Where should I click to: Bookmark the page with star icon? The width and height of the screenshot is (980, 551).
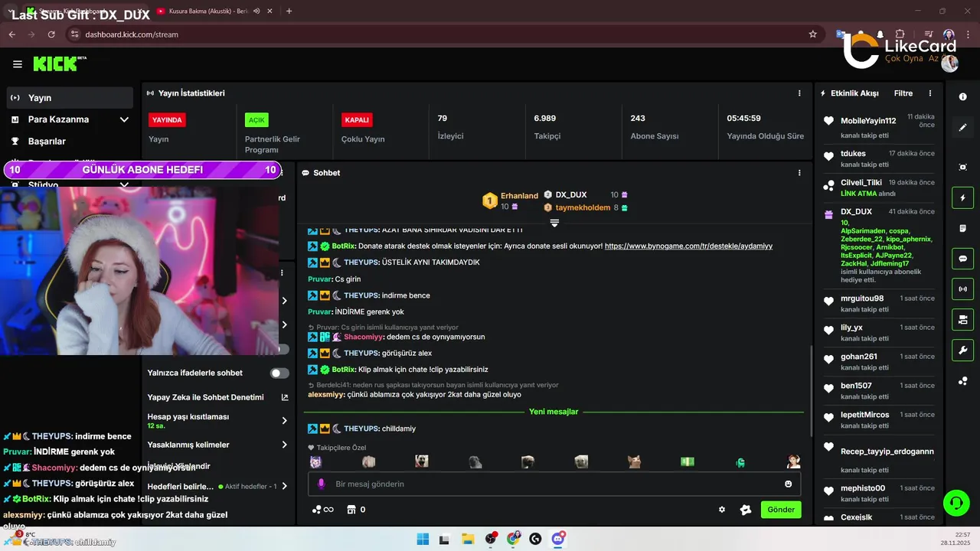813,34
